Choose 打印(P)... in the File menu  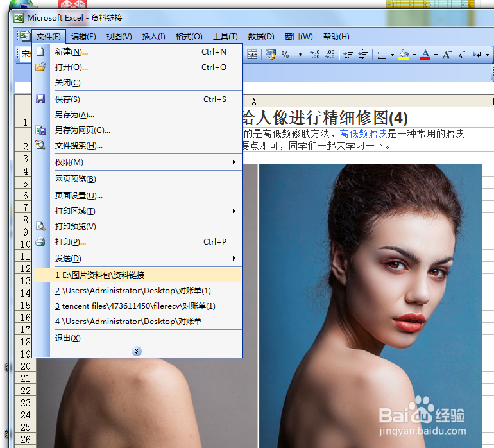137,242
